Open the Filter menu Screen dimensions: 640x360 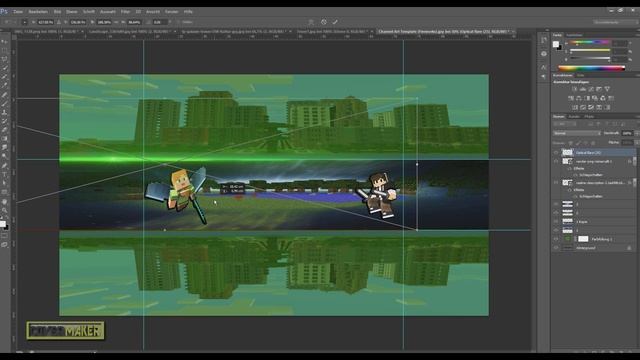[x=125, y=11]
